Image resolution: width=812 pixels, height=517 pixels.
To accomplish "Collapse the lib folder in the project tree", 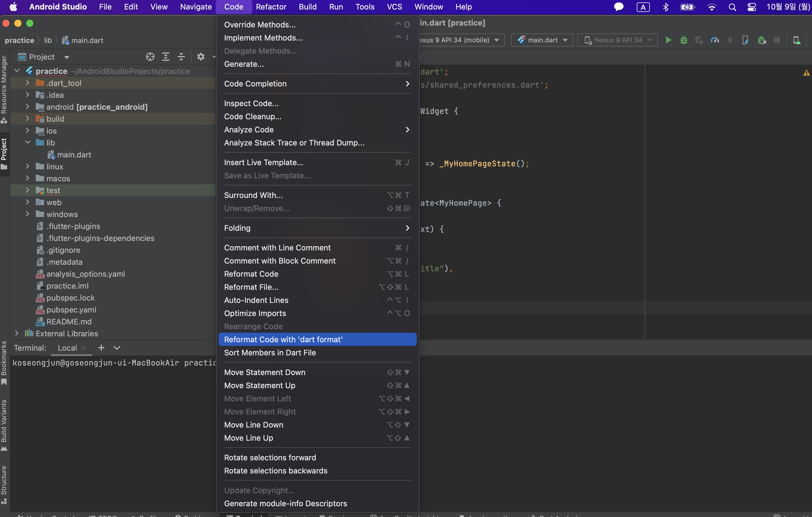I will click(27, 143).
